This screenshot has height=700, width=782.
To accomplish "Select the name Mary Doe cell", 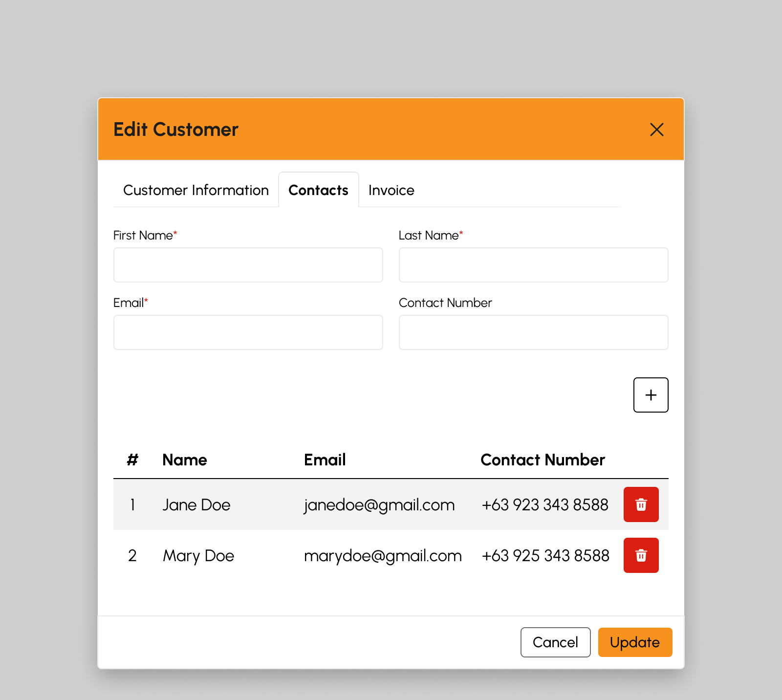I will click(198, 556).
